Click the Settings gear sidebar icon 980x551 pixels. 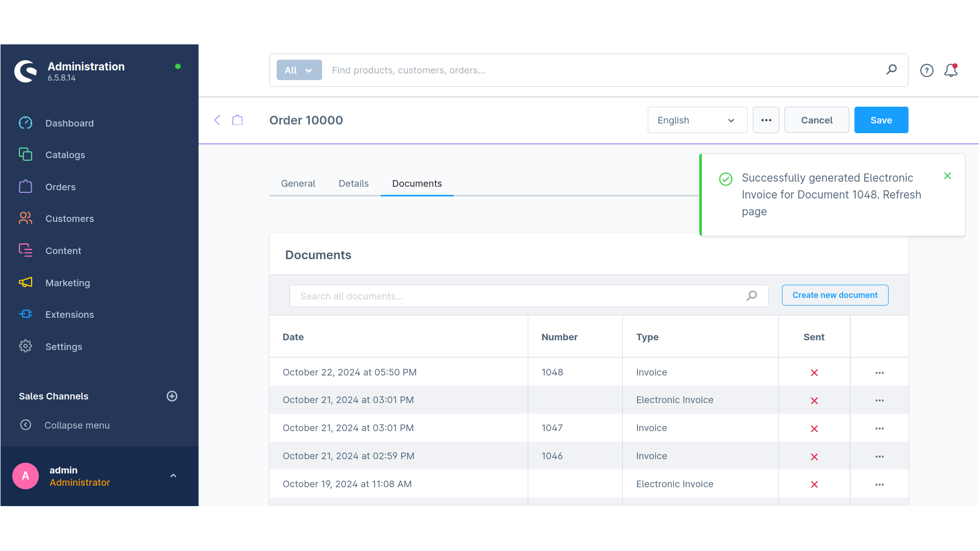pyautogui.click(x=26, y=346)
